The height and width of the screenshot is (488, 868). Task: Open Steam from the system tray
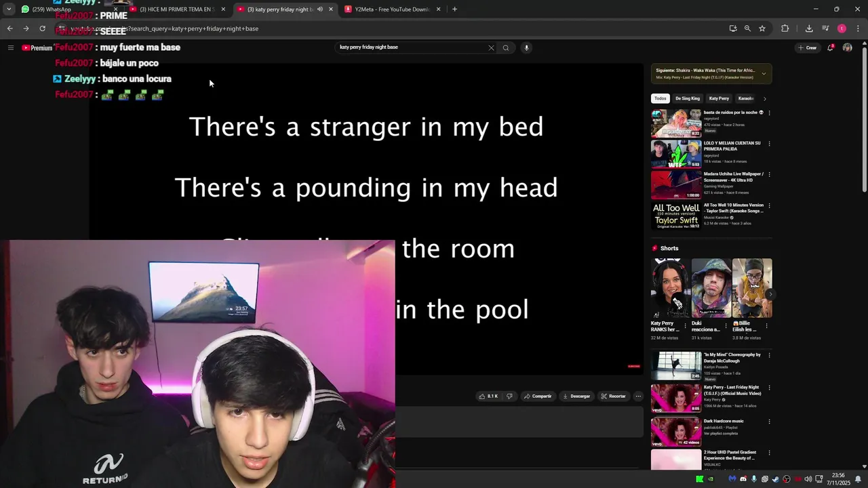click(776, 479)
